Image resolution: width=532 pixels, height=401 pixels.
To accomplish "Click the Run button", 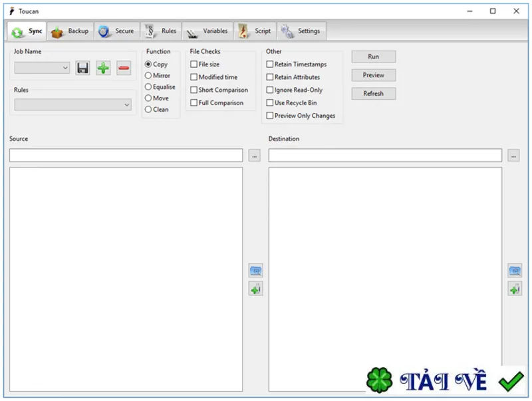I will point(374,57).
